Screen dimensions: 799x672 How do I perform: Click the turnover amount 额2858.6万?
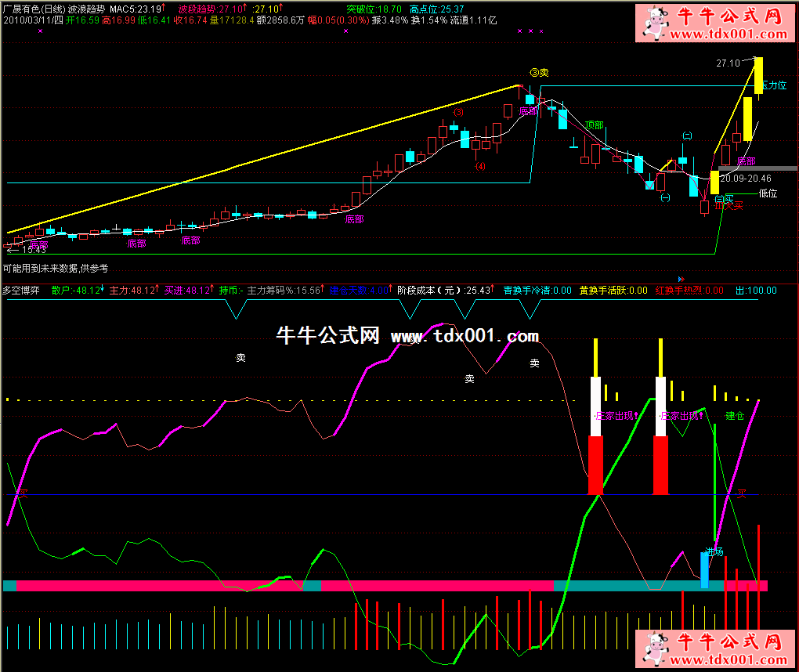pos(280,20)
